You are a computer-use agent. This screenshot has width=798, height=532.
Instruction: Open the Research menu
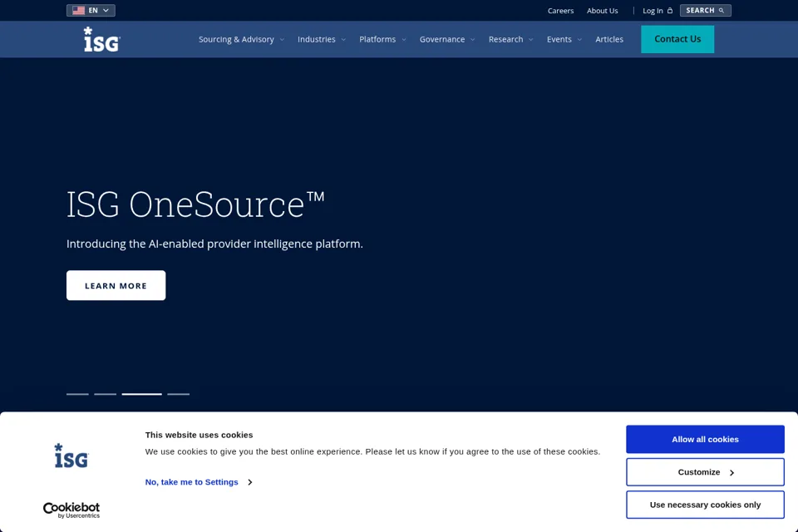click(x=505, y=39)
